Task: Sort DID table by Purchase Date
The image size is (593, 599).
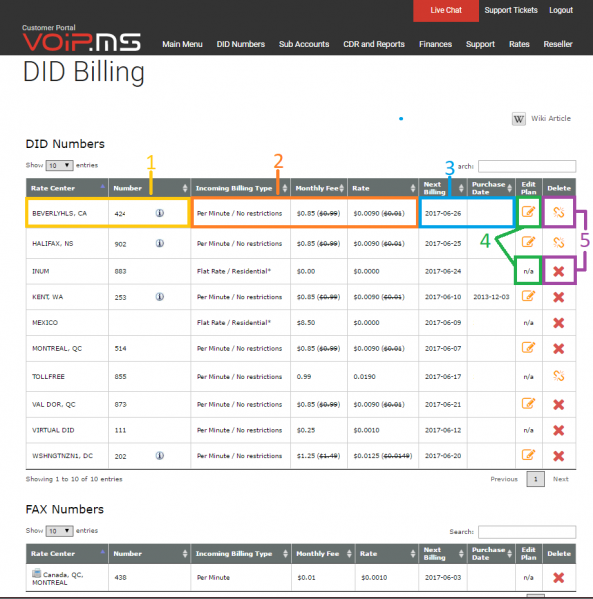Action: (x=491, y=188)
